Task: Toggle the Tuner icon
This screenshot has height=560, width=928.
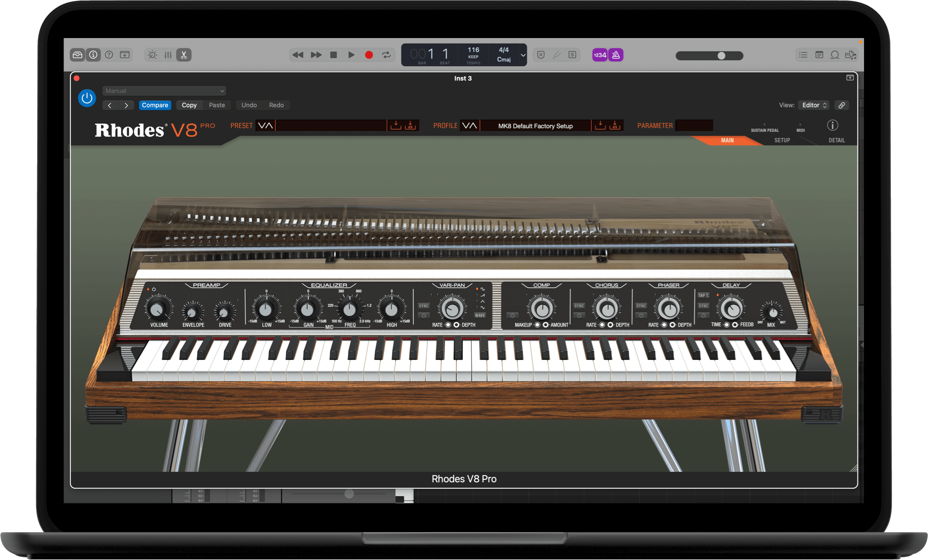Action: click(557, 55)
